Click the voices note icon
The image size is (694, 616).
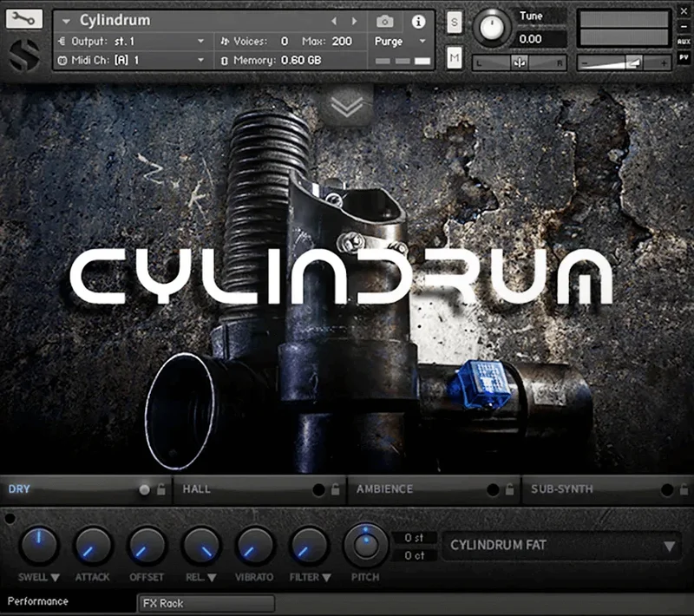click(x=225, y=41)
